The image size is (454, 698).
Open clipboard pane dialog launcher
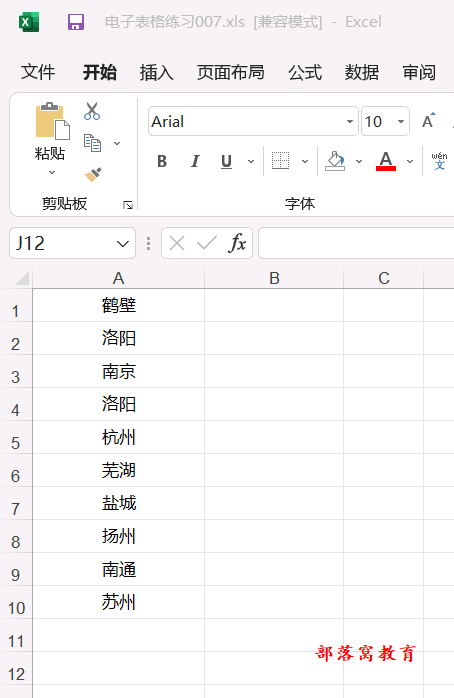(128, 205)
